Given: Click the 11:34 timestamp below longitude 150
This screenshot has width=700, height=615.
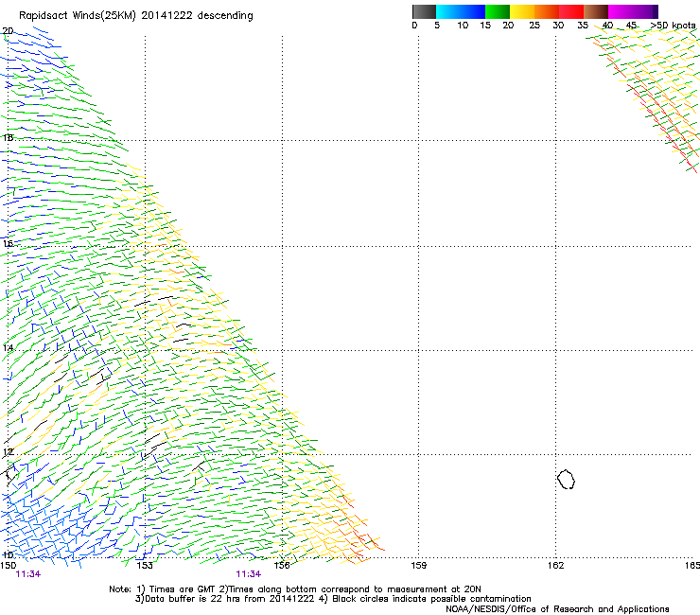Looking at the screenshot, I should click(x=28, y=574).
